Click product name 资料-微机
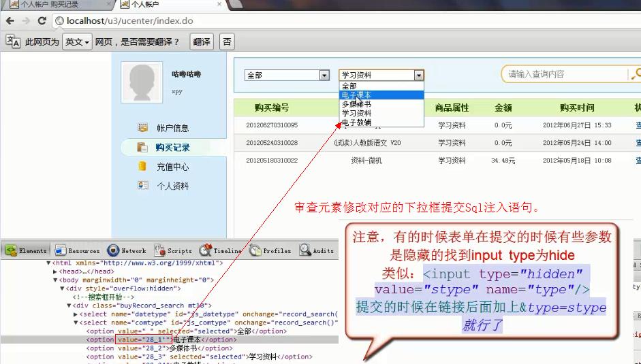 tap(366, 161)
